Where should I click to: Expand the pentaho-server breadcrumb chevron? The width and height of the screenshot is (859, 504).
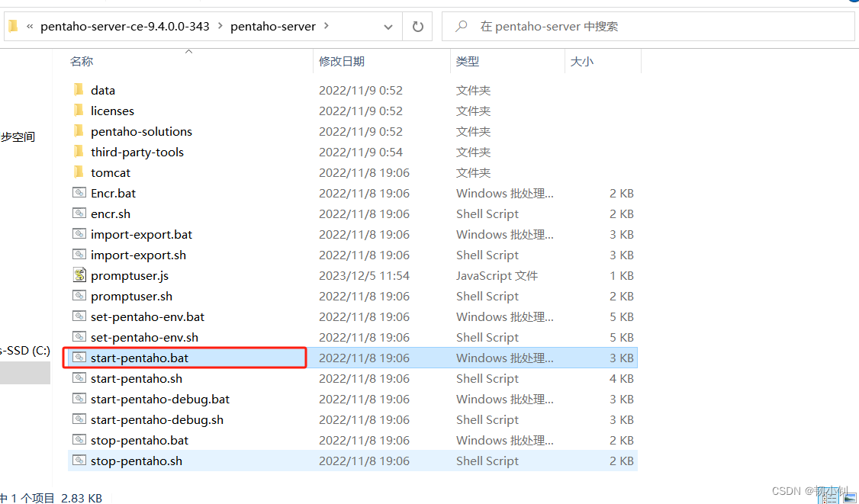click(327, 26)
